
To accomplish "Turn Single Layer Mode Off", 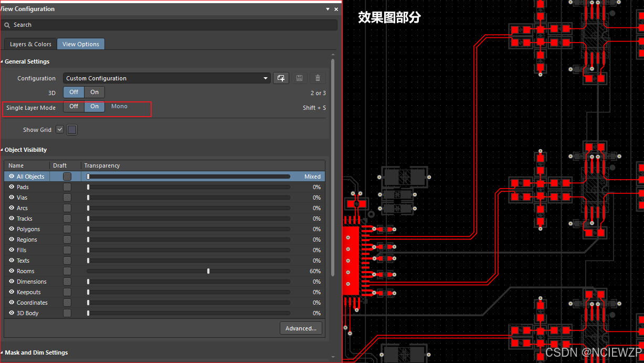I will click(74, 106).
